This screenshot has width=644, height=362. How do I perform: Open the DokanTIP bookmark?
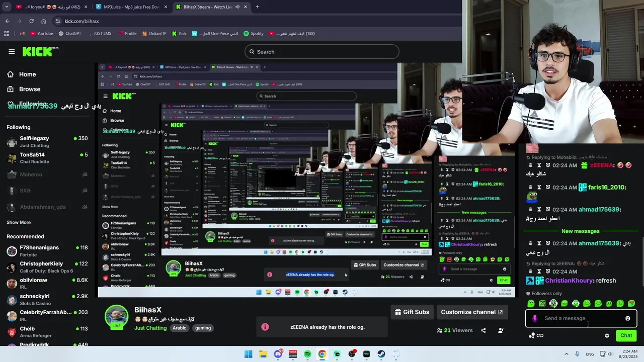pos(153,34)
